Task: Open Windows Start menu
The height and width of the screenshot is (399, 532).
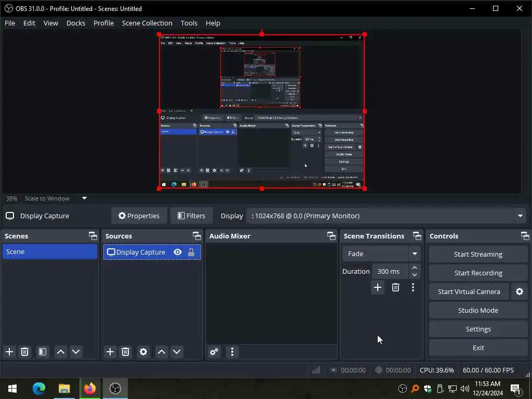Action: (12, 389)
